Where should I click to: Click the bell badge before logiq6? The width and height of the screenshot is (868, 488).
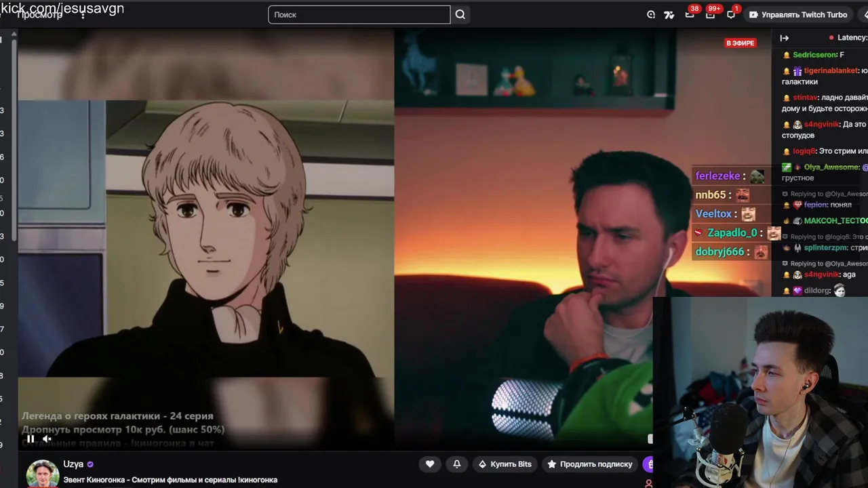787,151
